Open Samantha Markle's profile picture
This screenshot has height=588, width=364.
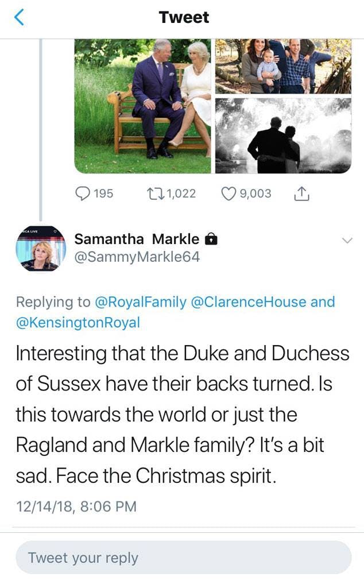[x=40, y=249]
